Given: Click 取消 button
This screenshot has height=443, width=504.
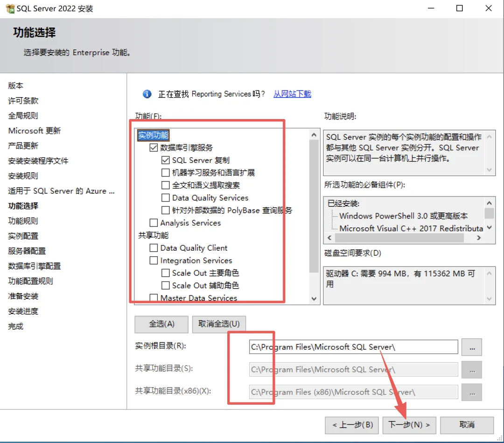Looking at the screenshot, I should tap(467, 425).
